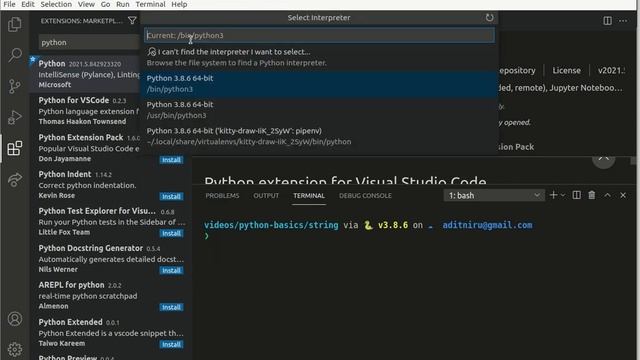Open the Go menu

105,4
